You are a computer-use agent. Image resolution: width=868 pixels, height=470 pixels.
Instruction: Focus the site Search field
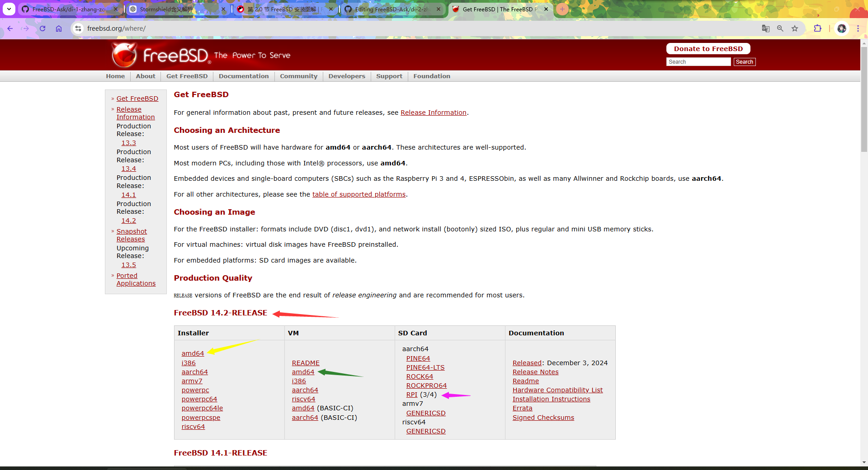[x=698, y=62]
